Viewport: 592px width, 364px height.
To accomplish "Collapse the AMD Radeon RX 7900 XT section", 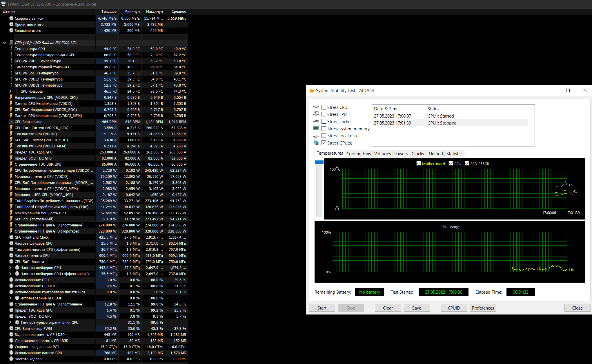I will pyautogui.click(x=5, y=43).
